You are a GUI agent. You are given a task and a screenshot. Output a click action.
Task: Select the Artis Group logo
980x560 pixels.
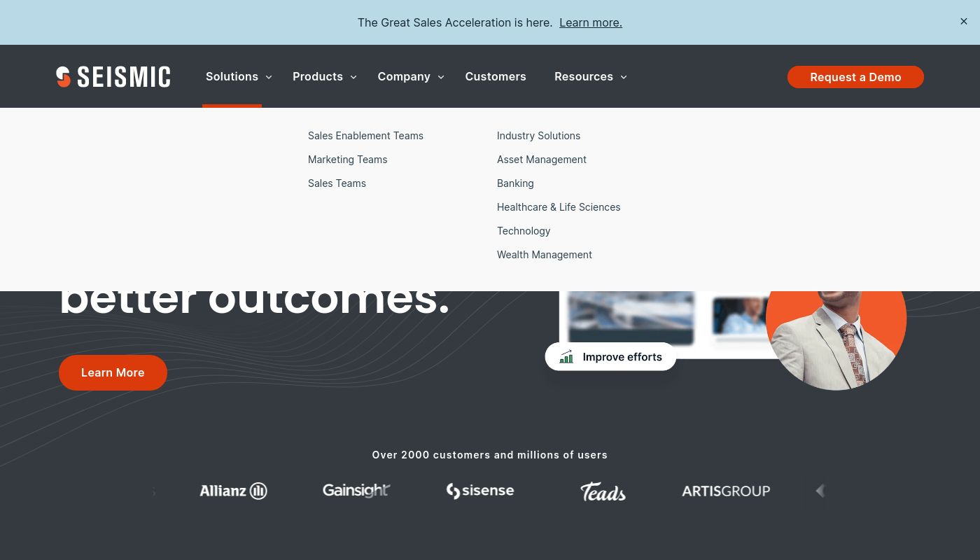click(x=726, y=491)
